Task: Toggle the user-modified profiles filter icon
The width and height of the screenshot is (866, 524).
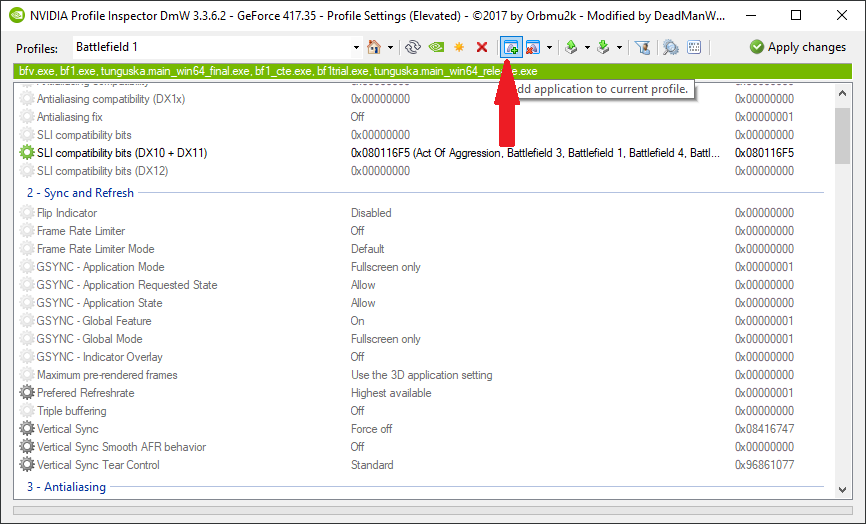Action: [642, 47]
